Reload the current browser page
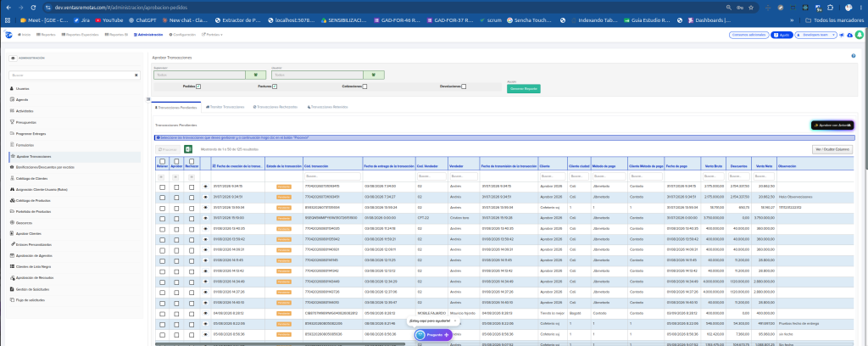Screen dimensions: 868x346 33,8
